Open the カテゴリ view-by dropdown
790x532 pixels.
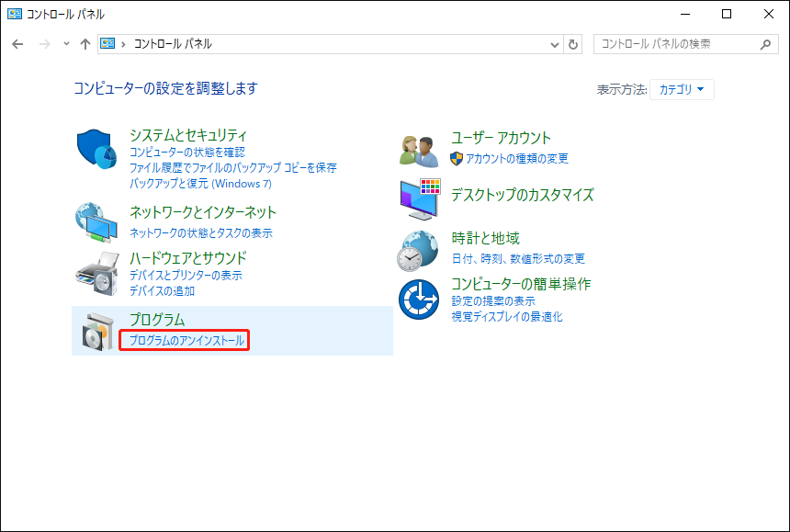pos(682,90)
